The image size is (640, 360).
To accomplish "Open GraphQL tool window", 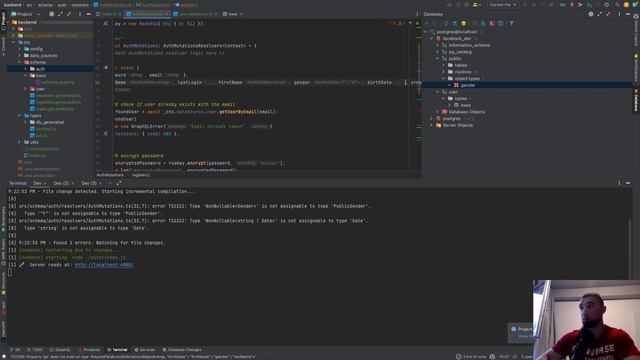I will tap(60, 350).
